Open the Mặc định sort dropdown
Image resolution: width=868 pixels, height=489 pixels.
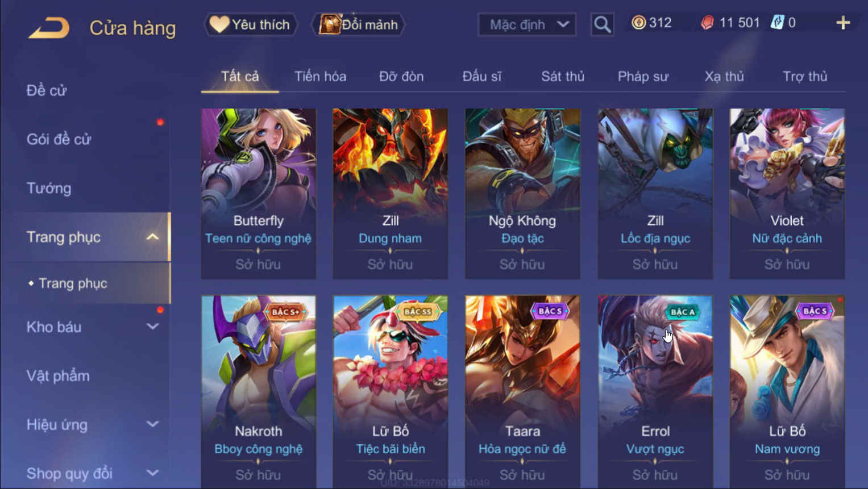click(527, 24)
